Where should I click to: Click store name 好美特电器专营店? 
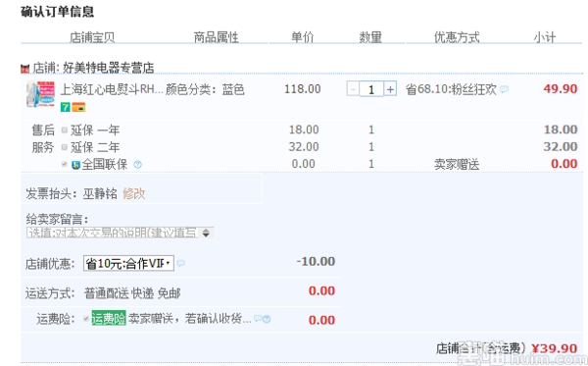pos(109,68)
